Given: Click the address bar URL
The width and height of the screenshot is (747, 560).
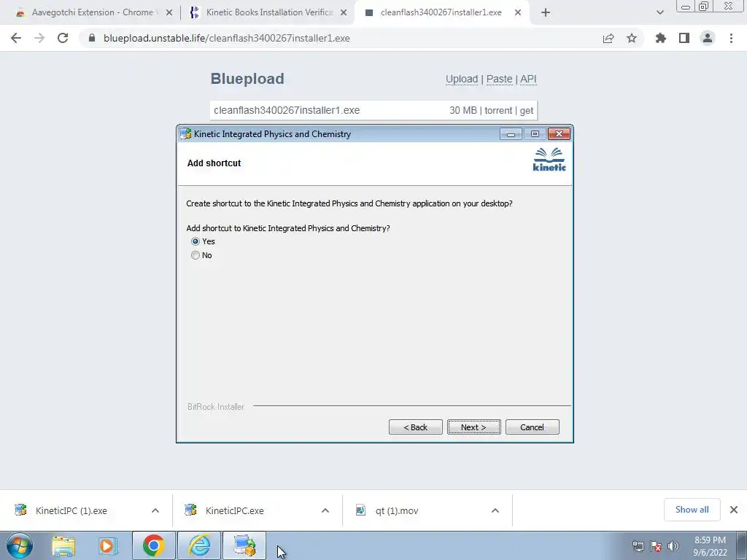Looking at the screenshot, I should 227,38.
